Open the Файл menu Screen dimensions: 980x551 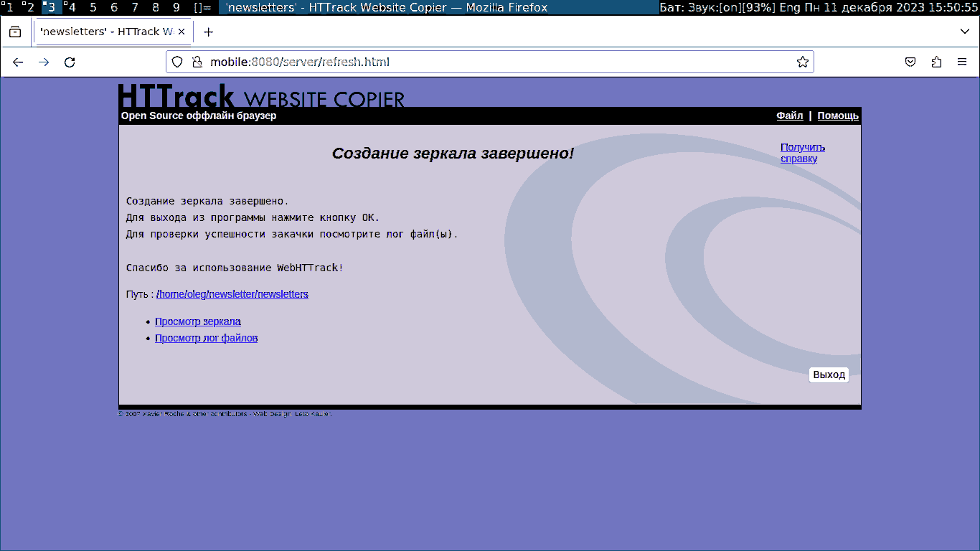tap(789, 116)
